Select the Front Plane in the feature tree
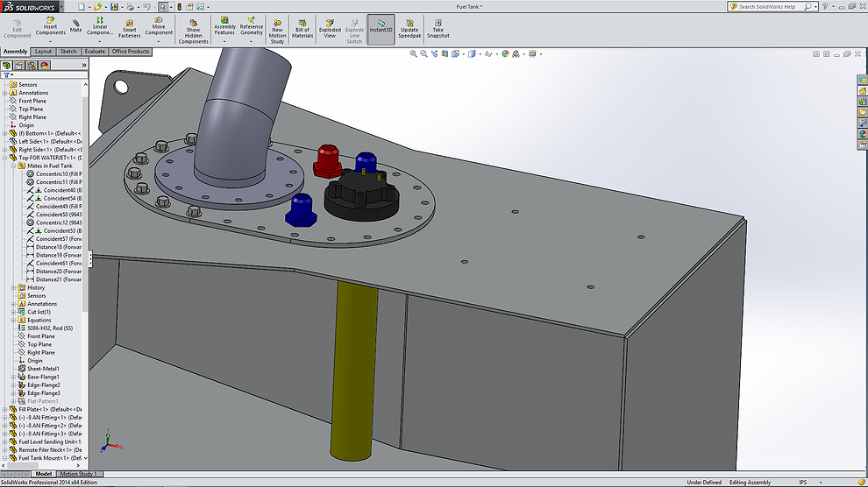The image size is (868, 487). coord(32,101)
